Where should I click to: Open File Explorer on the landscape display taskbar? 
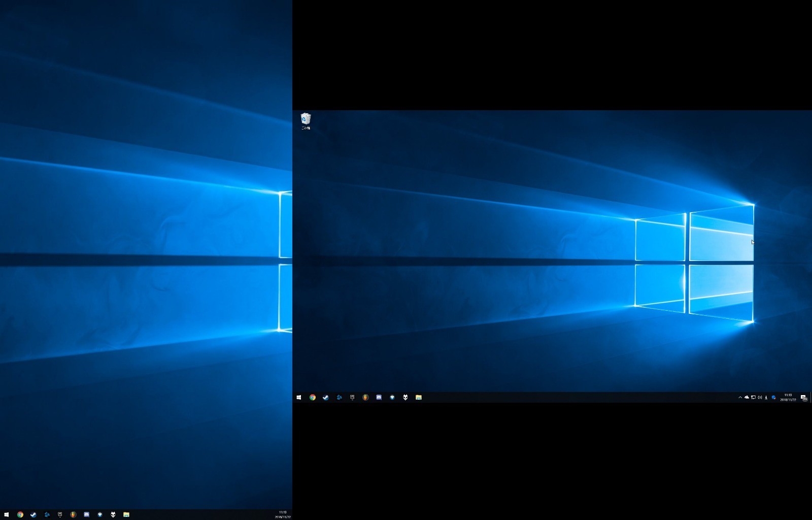[x=419, y=398]
